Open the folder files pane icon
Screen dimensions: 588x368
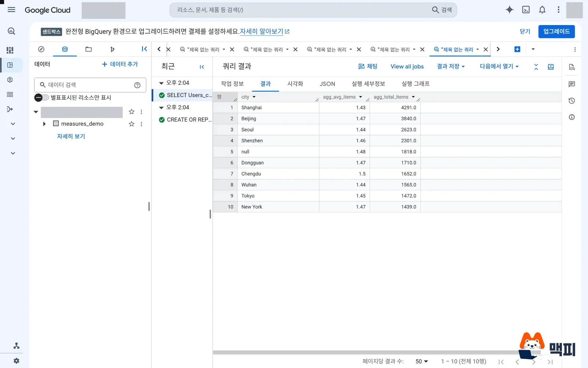(89, 49)
